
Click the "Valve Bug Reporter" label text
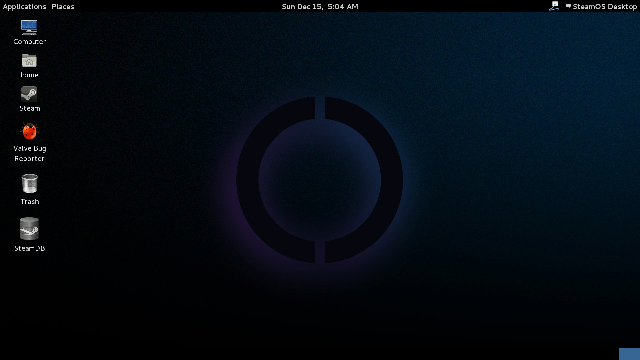(29, 153)
